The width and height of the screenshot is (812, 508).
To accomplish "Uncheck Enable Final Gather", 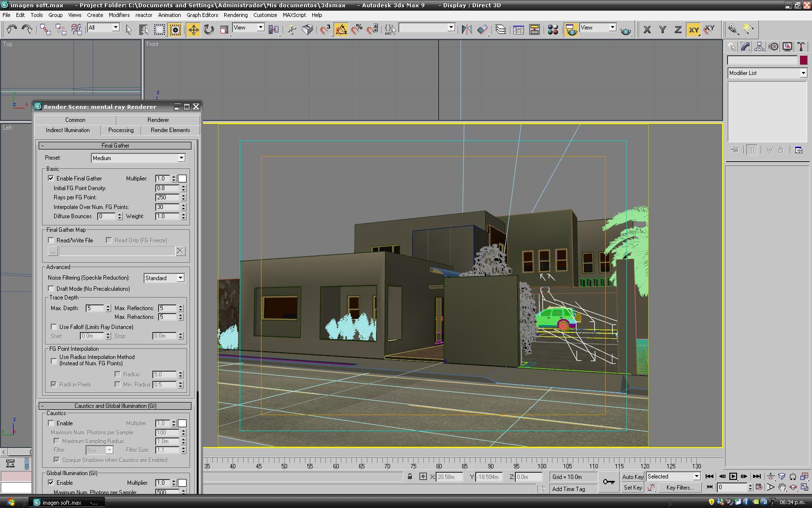I will [51, 178].
